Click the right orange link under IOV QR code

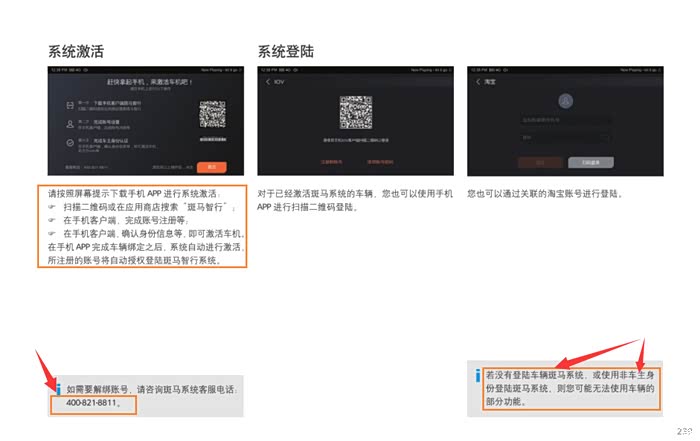pyautogui.click(x=380, y=162)
